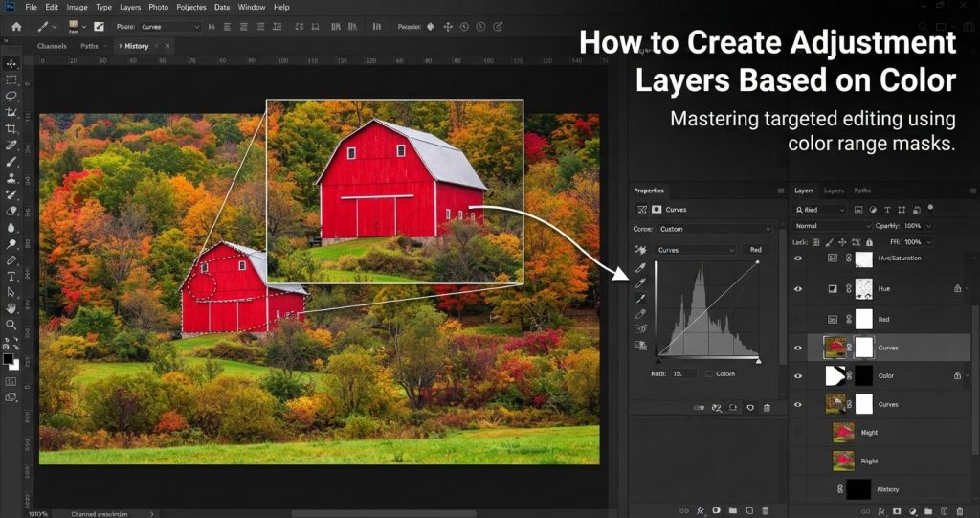Open the Custom preset dropdown
The width and height of the screenshot is (980, 518).
click(x=715, y=229)
